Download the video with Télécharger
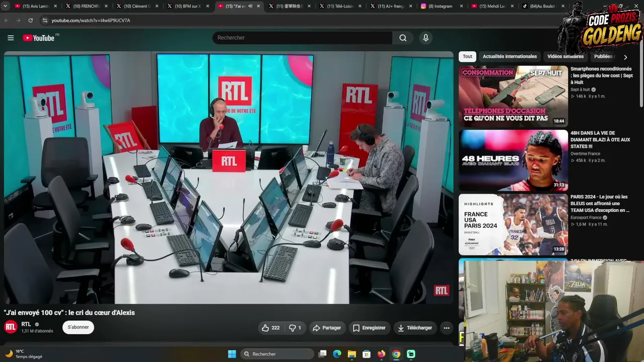644x362 pixels. click(415, 328)
